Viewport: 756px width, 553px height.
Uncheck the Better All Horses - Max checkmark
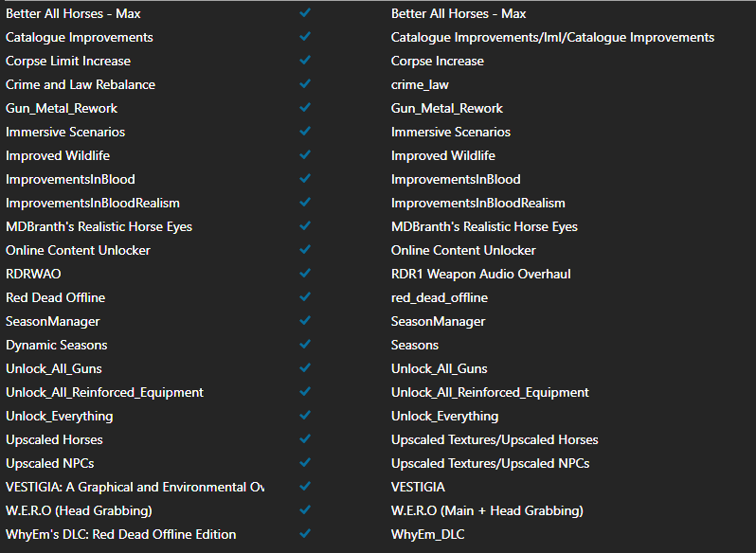pyautogui.click(x=305, y=13)
